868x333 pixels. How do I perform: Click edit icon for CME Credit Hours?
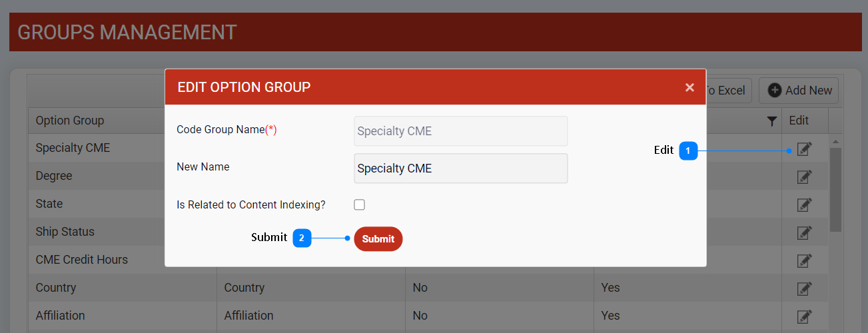805,260
